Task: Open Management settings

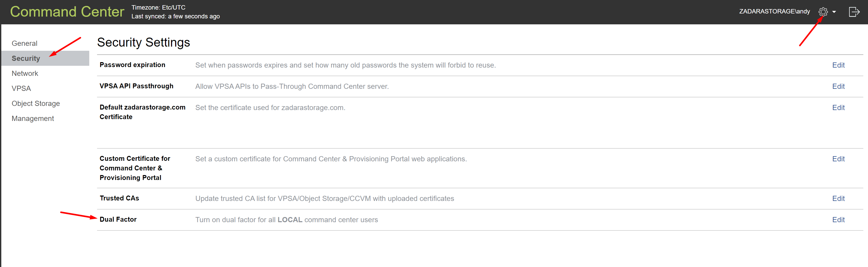Action: pyautogui.click(x=33, y=118)
